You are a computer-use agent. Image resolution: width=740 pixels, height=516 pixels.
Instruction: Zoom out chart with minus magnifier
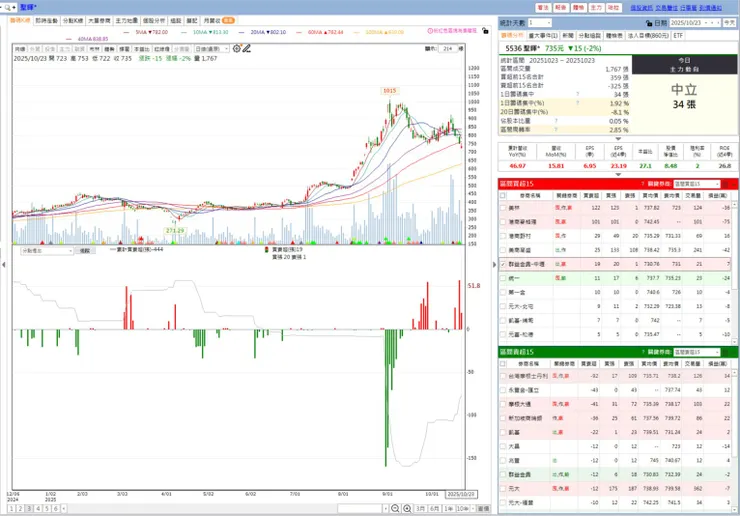click(395, 508)
